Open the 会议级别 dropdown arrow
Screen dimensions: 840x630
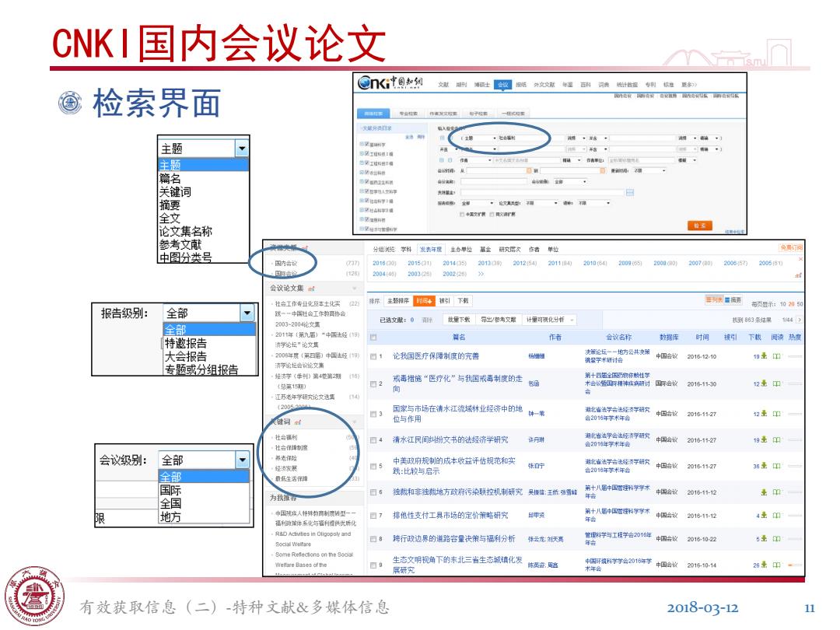pos(243,460)
